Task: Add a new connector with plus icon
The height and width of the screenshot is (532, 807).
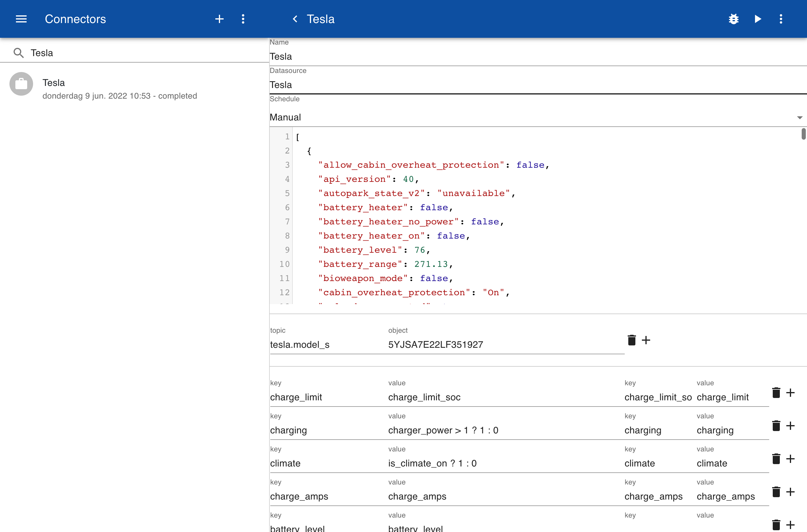Action: (219, 19)
